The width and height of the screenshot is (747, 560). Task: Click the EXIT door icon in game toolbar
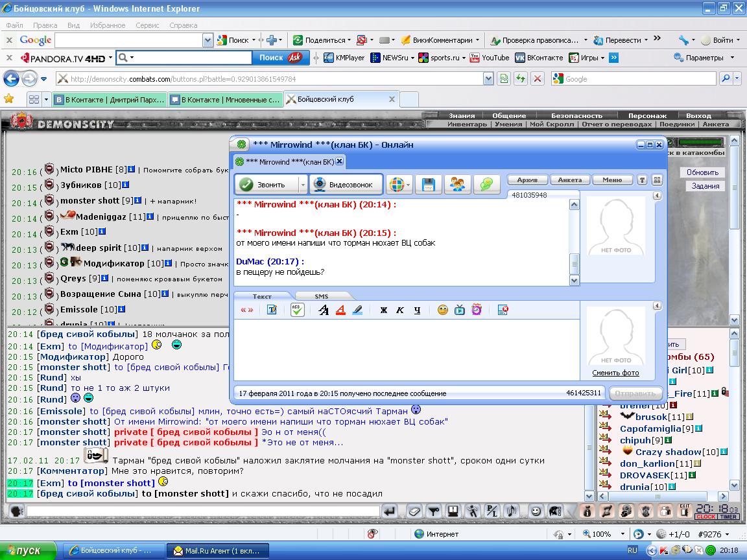[x=685, y=511]
